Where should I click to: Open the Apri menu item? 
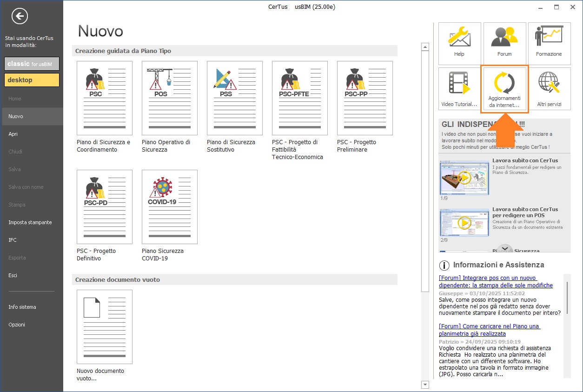[x=13, y=134]
